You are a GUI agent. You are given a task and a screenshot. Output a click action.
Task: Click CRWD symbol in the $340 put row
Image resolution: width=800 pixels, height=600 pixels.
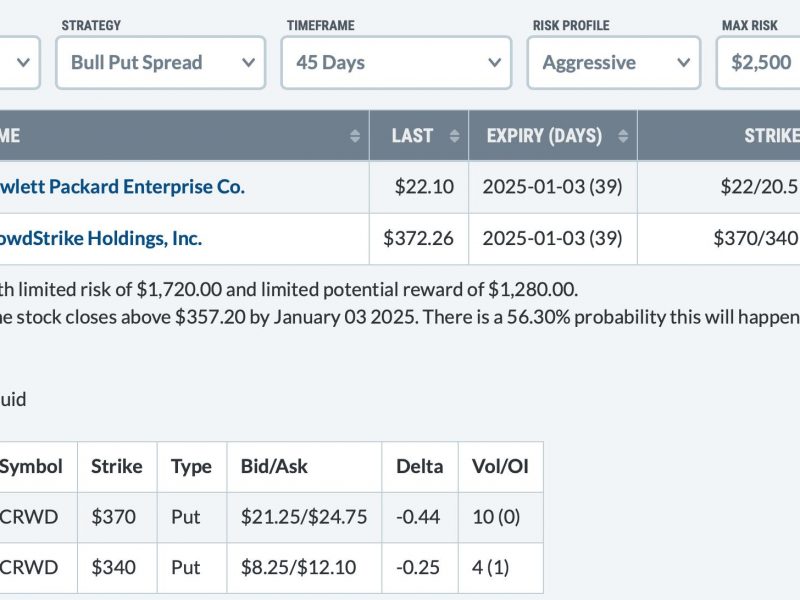[x=38, y=568]
